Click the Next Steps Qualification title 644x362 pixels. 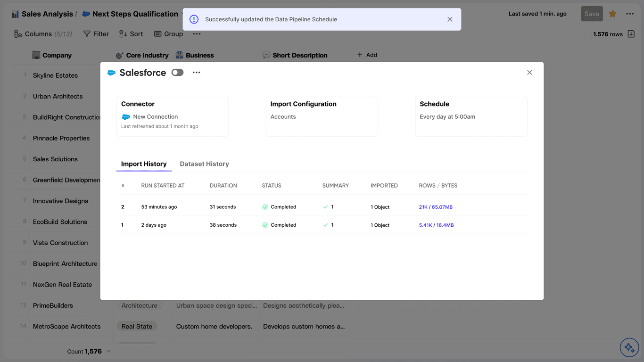coord(135,14)
